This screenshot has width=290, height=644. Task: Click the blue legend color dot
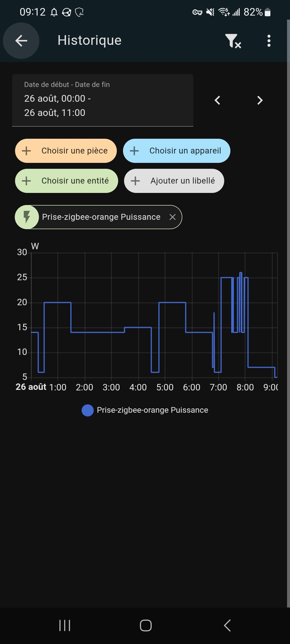coord(88,410)
